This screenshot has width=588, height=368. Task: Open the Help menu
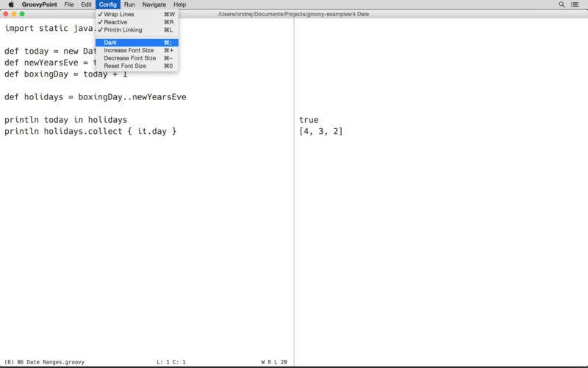[179, 4]
